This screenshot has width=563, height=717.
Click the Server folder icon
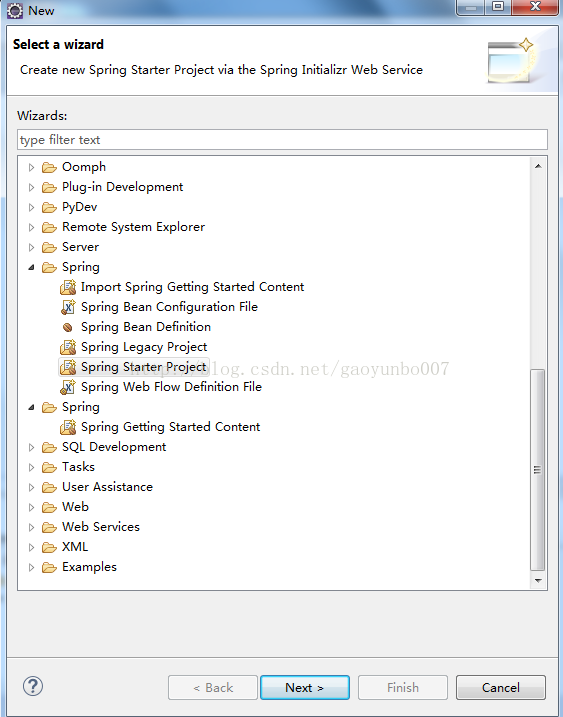point(49,247)
